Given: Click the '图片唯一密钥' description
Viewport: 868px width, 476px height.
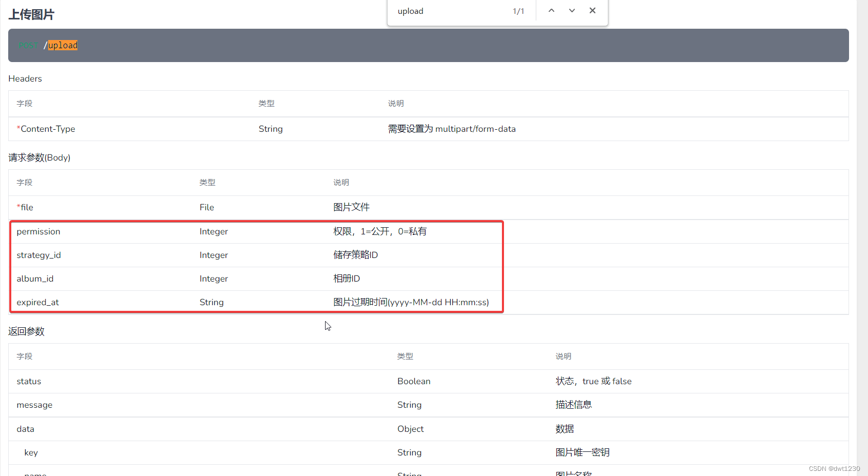Looking at the screenshot, I should click(x=583, y=452).
